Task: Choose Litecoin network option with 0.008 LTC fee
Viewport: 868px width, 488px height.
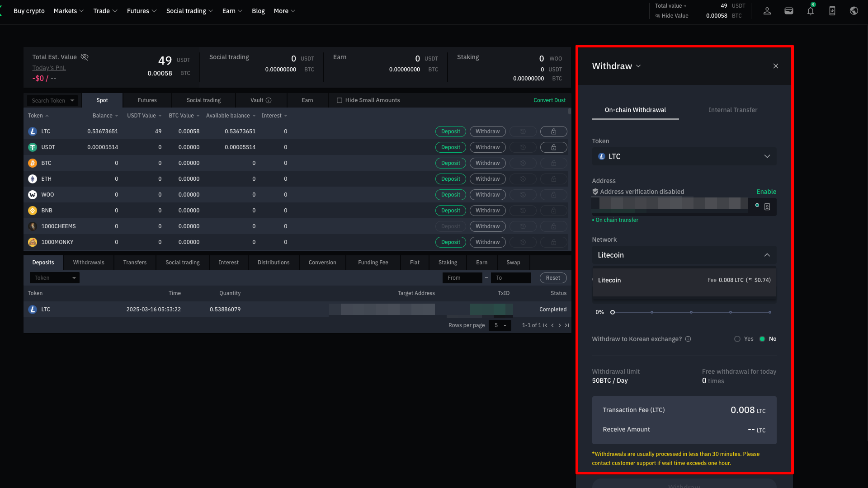Action: pos(684,280)
